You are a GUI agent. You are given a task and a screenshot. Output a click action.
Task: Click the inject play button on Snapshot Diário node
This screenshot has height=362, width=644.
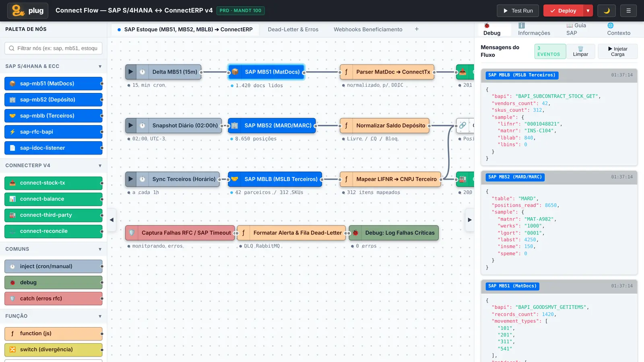coord(131,125)
